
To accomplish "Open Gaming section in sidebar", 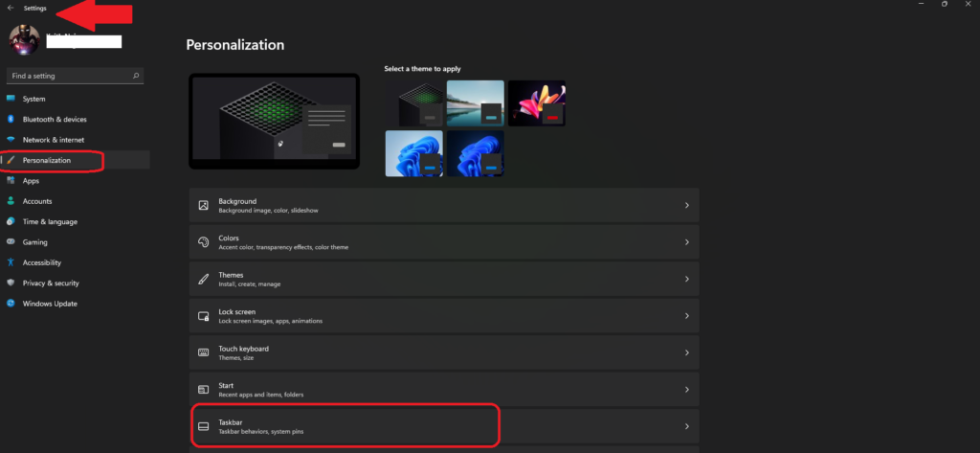I will (x=75, y=242).
